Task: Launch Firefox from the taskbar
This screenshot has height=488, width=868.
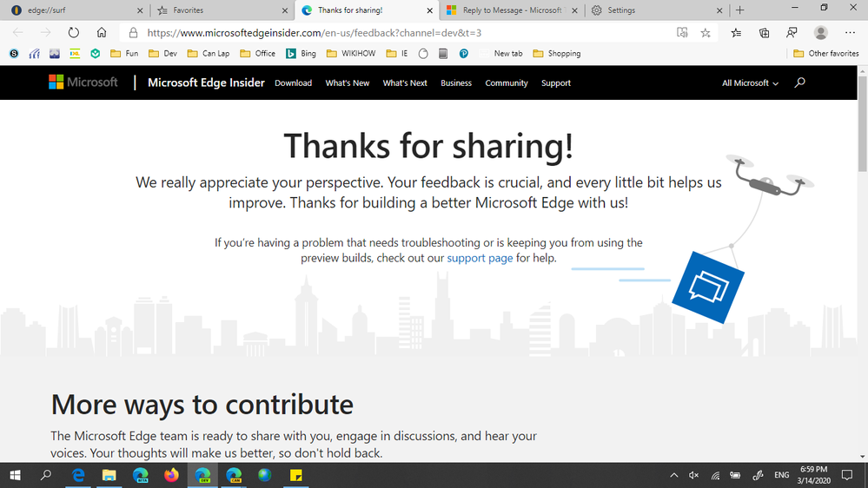Action: pyautogui.click(x=172, y=475)
